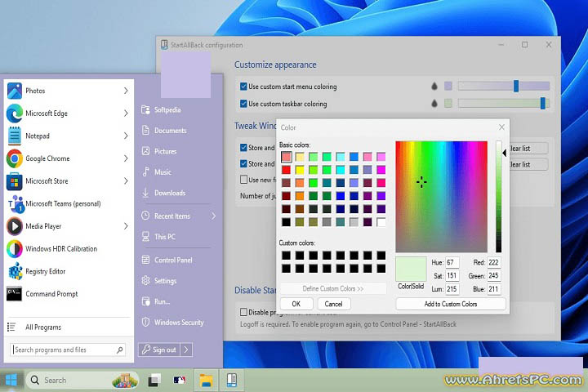Click the taskbar Search box
This screenshot has width=588, height=392.
[82, 380]
